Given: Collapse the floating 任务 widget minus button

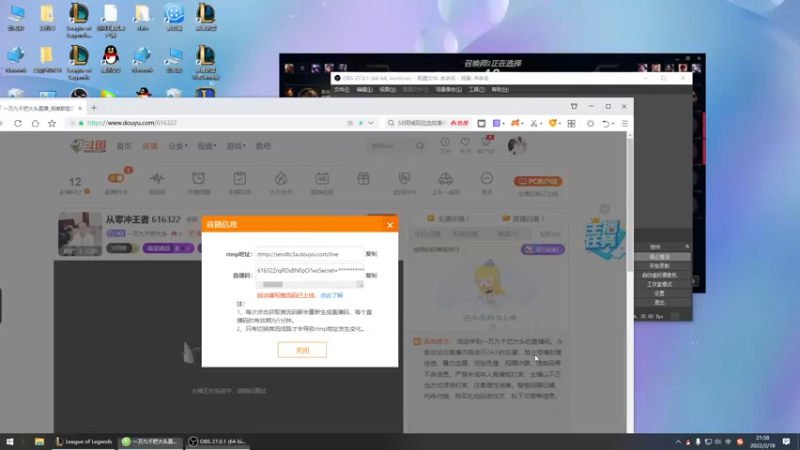Looking at the screenshot, I should (x=605, y=208).
